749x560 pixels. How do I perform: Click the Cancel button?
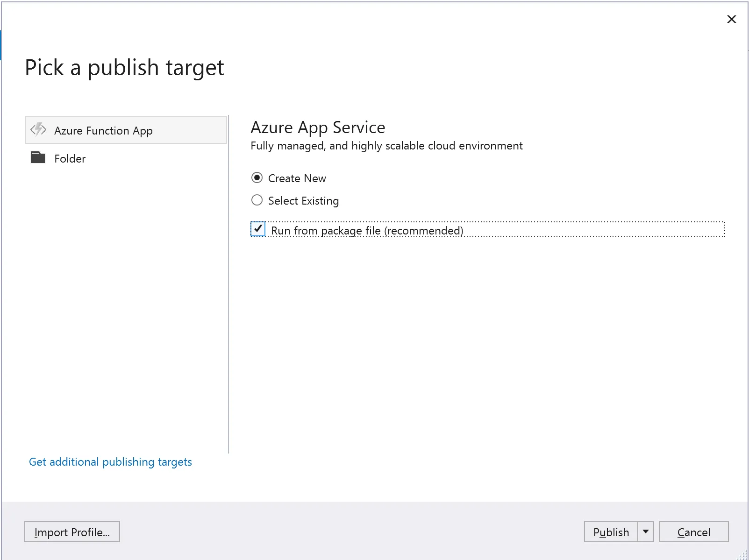693,532
